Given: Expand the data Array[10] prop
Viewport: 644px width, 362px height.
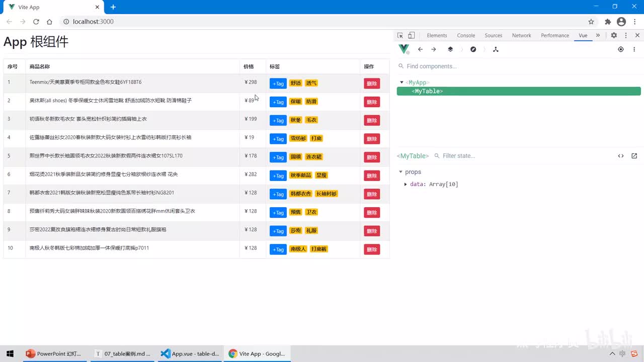Looking at the screenshot, I should click(x=406, y=185).
